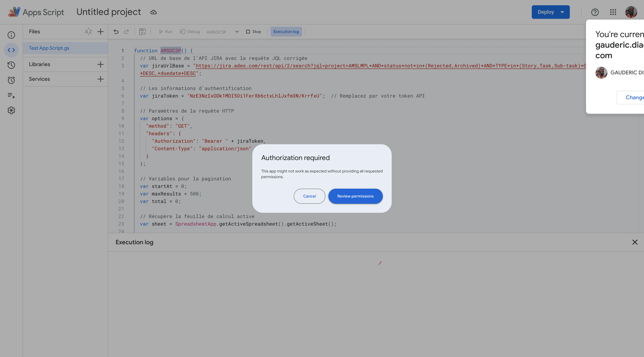The width and height of the screenshot is (644, 357).
Task: Click the Run button
Action: coord(166,32)
